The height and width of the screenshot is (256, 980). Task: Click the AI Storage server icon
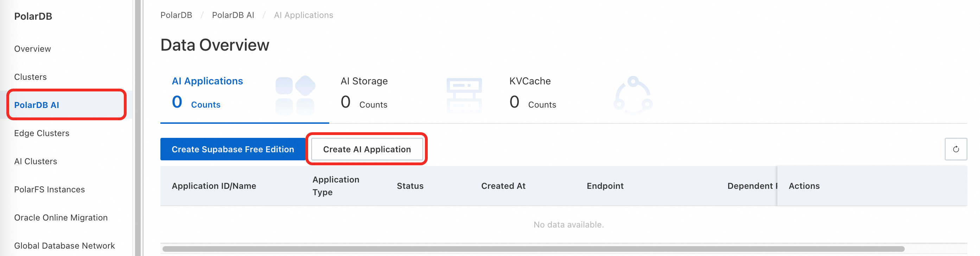(464, 96)
